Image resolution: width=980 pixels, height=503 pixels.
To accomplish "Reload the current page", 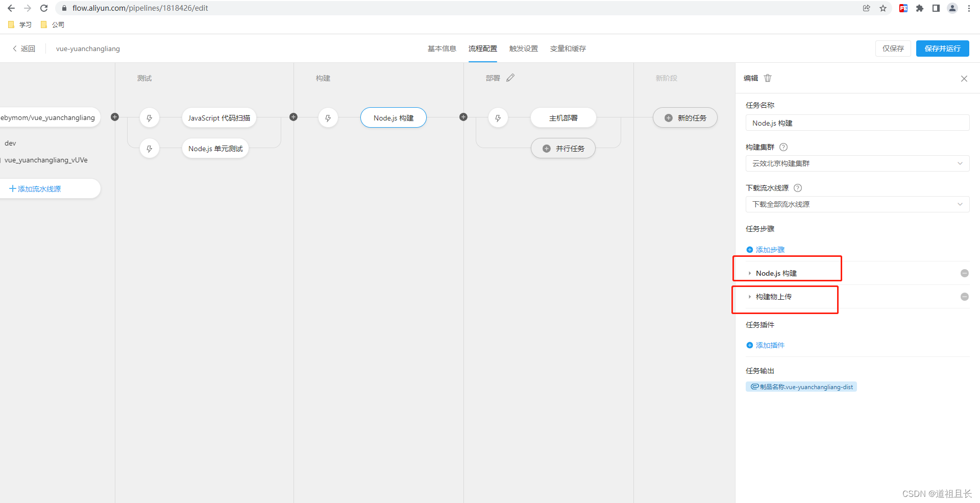I will [44, 8].
